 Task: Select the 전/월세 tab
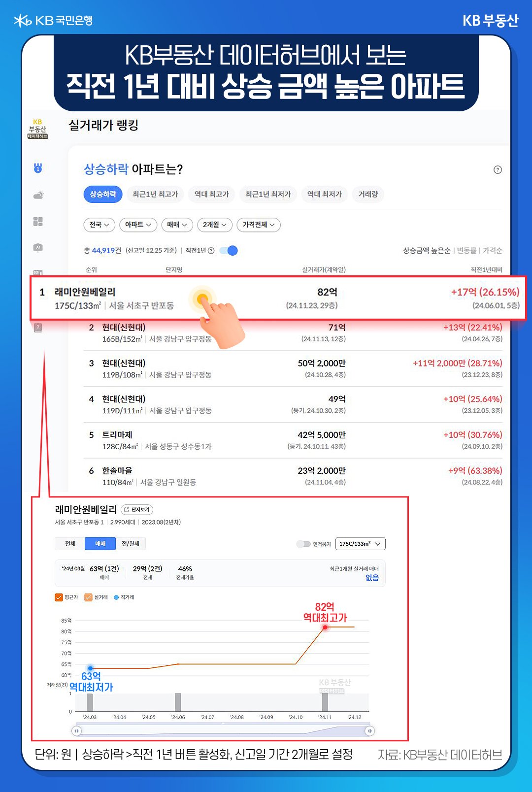point(131,544)
